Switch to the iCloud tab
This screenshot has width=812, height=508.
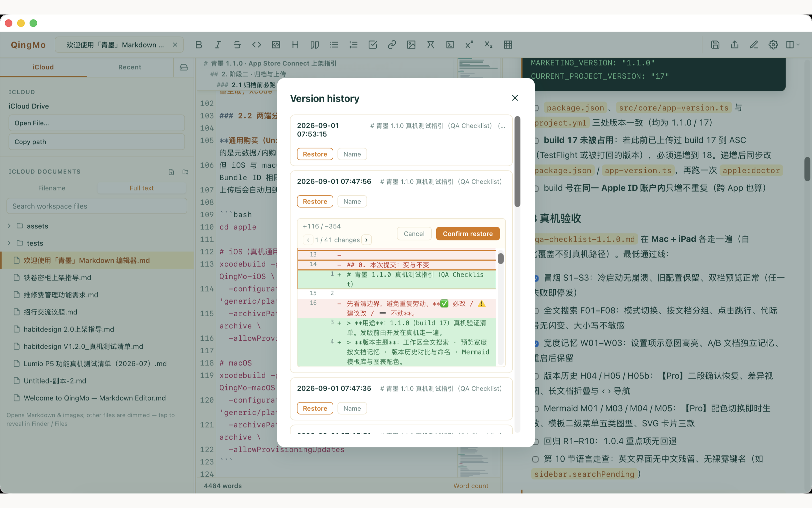[43, 67]
